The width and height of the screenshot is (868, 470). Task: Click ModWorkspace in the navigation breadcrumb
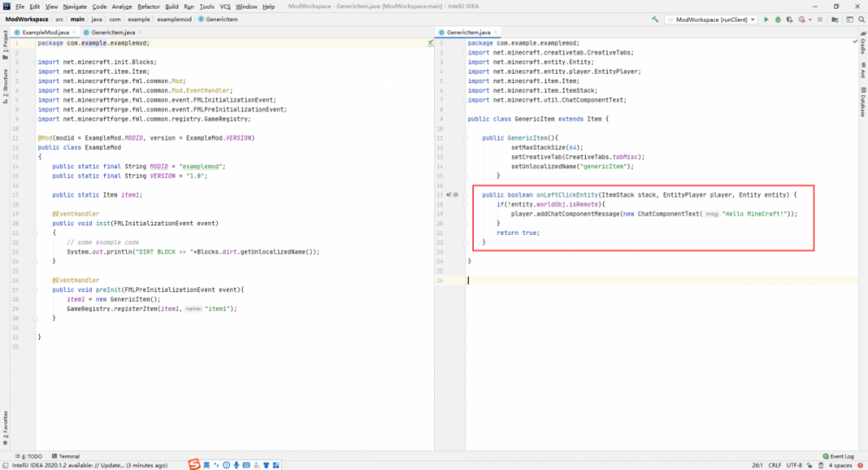coord(27,19)
